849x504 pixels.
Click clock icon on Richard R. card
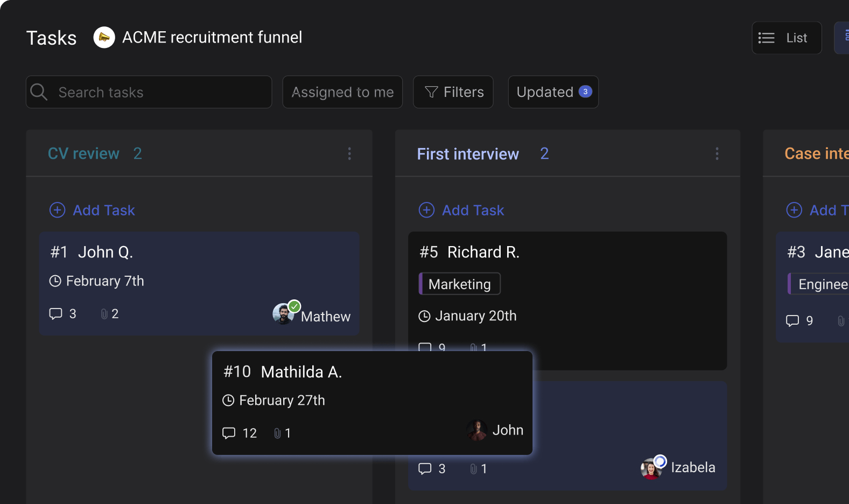[424, 316]
